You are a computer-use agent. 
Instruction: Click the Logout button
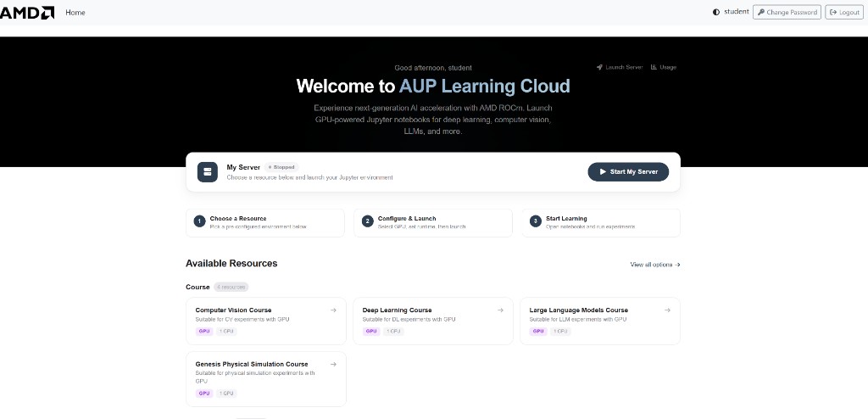(844, 12)
